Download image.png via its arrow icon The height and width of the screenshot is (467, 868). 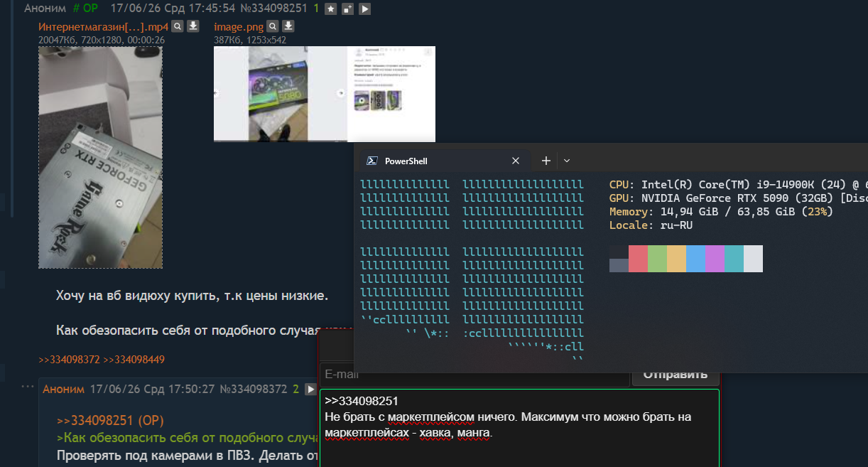pos(288,26)
